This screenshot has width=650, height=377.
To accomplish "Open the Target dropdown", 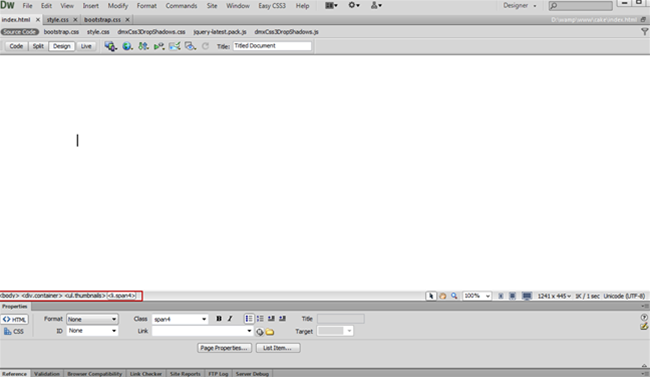I will [x=335, y=331].
